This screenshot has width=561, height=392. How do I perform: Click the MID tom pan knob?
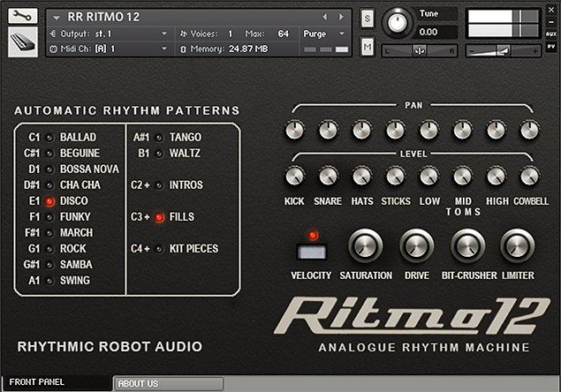[463, 130]
